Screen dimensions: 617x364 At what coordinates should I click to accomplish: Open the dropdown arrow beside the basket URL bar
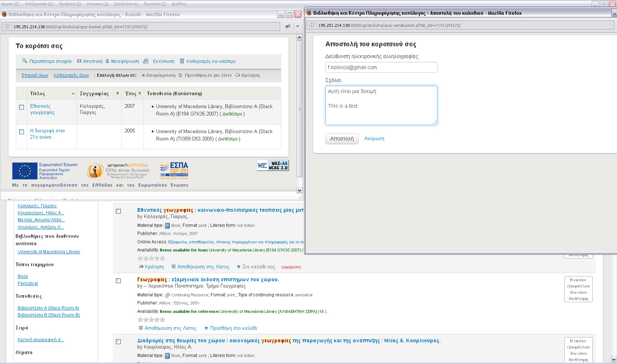(297, 26)
